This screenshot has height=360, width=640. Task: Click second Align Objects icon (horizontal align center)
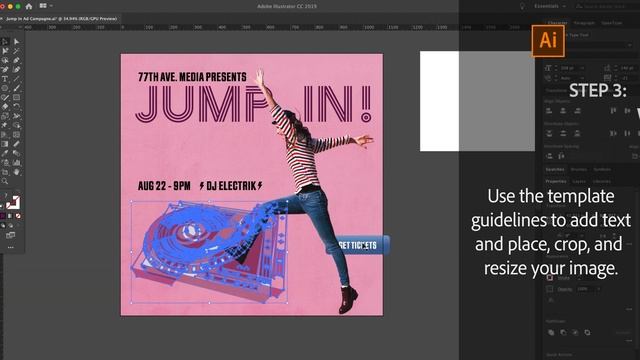point(563,111)
